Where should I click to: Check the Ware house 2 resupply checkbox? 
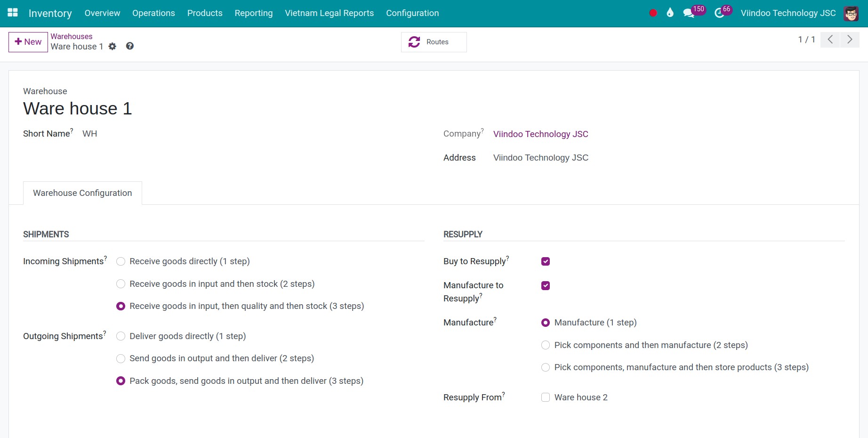[546, 397]
